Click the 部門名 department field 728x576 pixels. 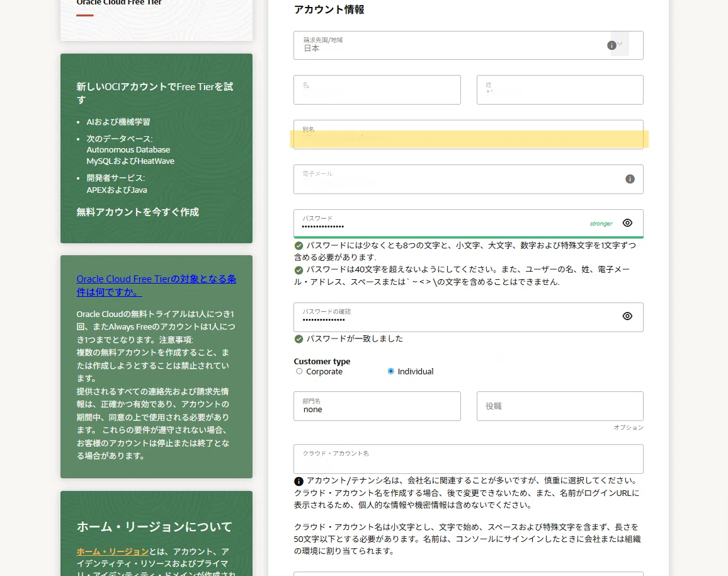point(377,406)
